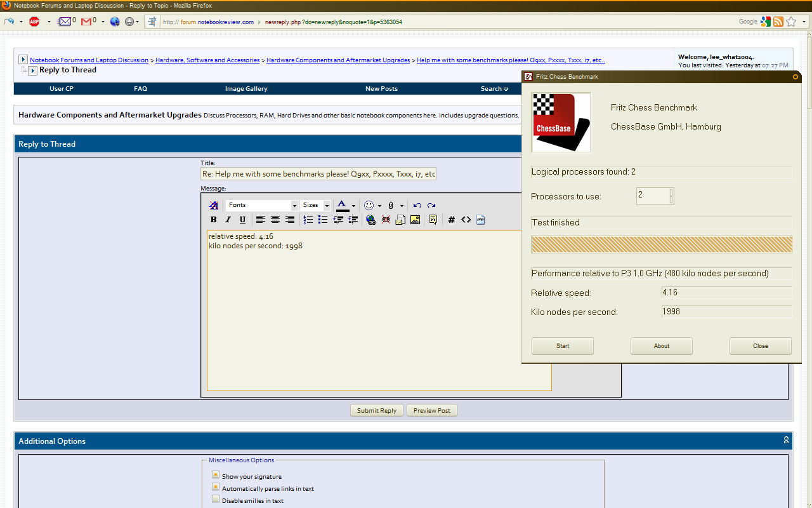Click the Adblock Plus ABP icon

34,22
